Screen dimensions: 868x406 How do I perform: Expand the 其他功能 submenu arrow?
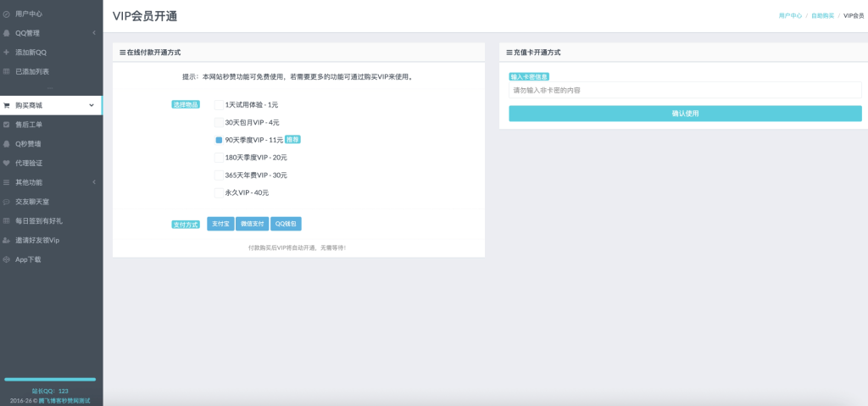[93, 182]
